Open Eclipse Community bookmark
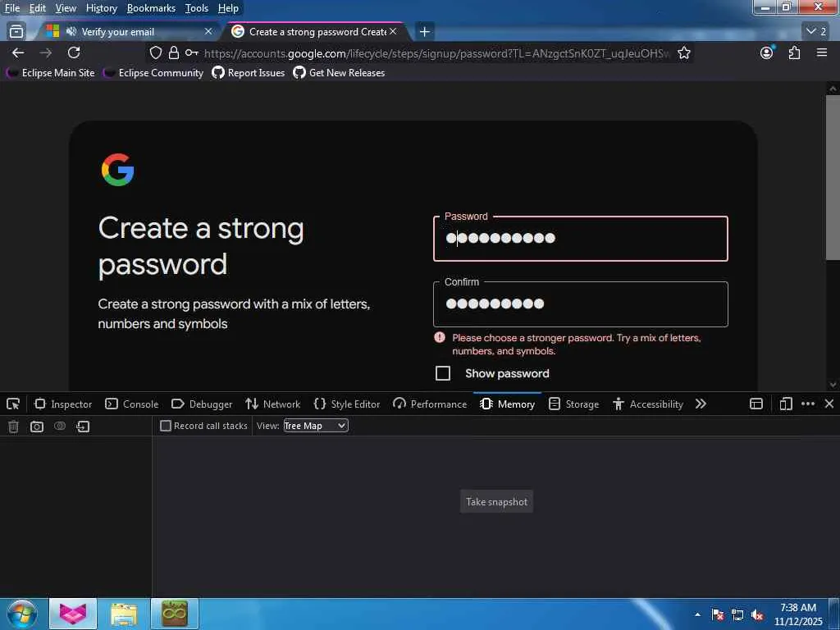 [x=153, y=72]
